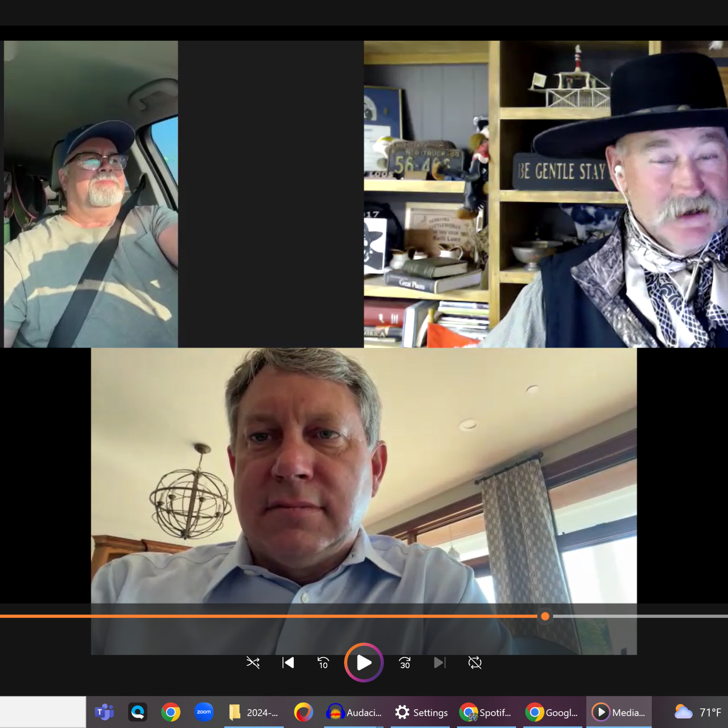Skip back 10 seconds
Image resolution: width=728 pixels, height=728 pixels.
[x=323, y=662]
